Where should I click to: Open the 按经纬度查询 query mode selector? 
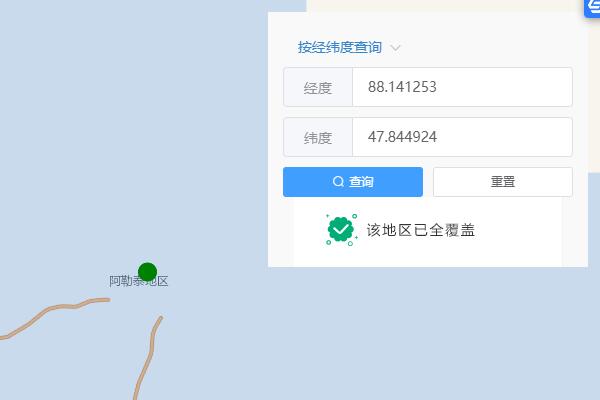[340, 47]
